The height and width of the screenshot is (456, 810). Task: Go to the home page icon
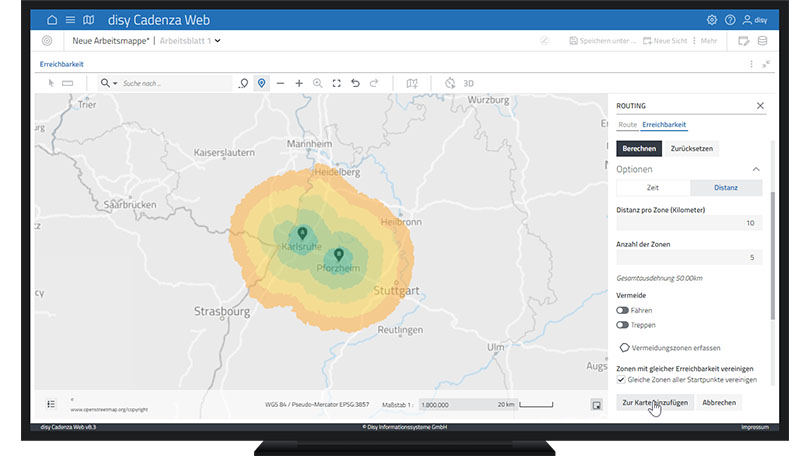(52, 20)
